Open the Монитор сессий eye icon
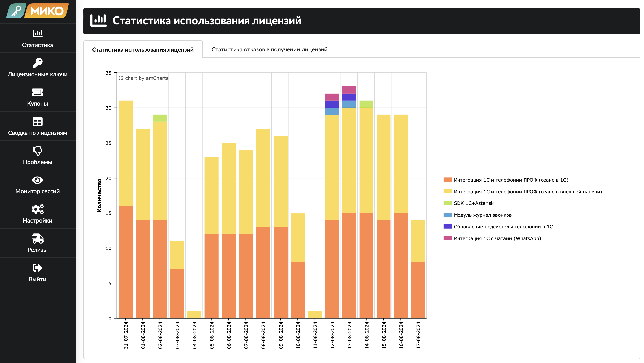The width and height of the screenshot is (644, 363). pos(37,180)
